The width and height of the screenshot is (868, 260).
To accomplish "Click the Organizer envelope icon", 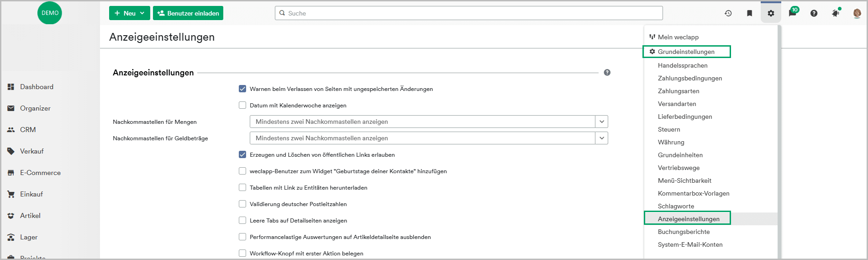I will [11, 108].
